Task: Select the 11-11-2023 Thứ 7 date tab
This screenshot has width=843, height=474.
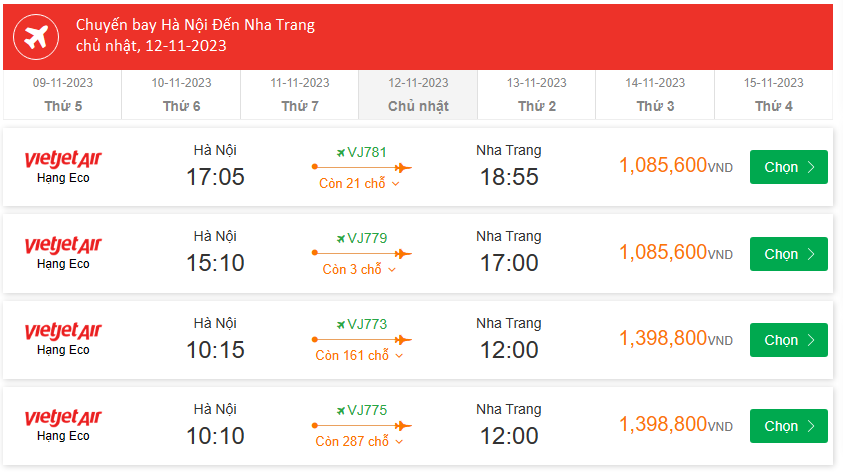Action: click(300, 95)
